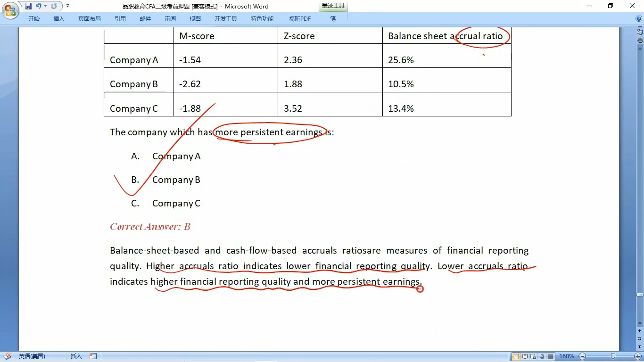Undo the last action

pyautogui.click(x=39, y=6)
